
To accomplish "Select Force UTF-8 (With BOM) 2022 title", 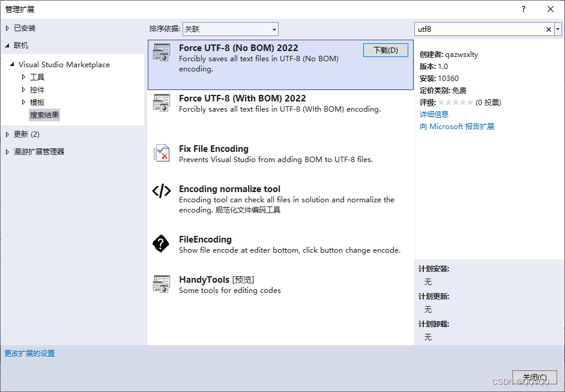I will [243, 98].
